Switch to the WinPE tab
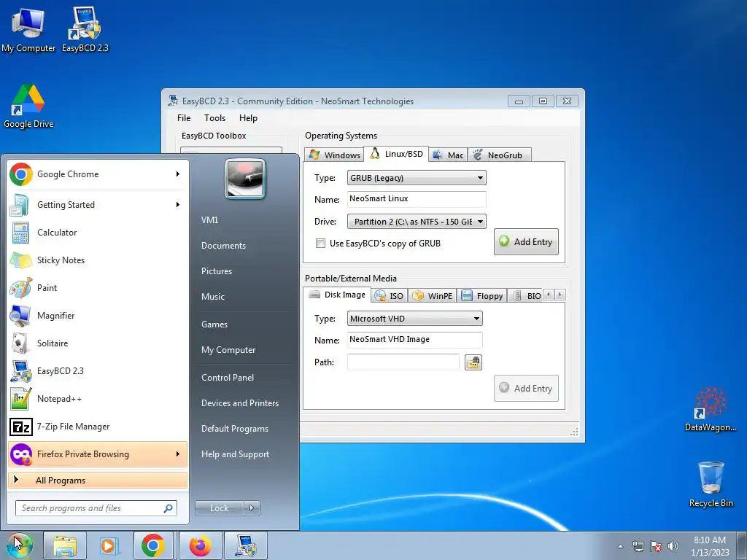747x560 pixels. pos(432,296)
